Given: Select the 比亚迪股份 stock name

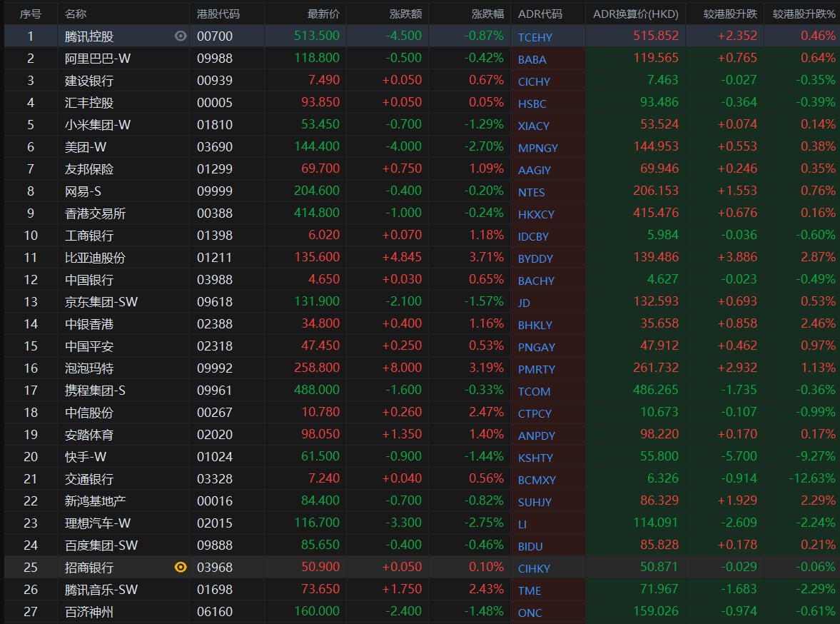Looking at the screenshot, I should click(93, 258).
